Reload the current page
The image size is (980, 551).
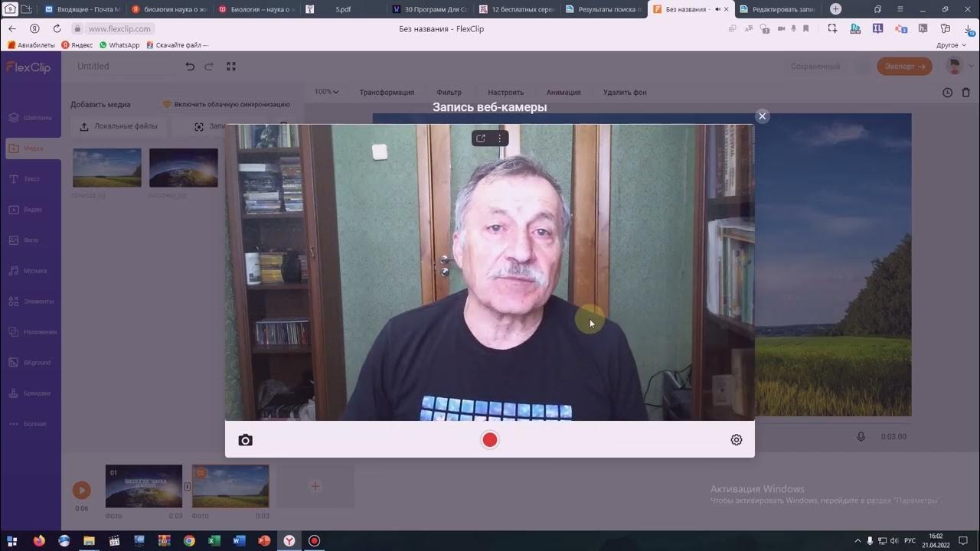57,28
